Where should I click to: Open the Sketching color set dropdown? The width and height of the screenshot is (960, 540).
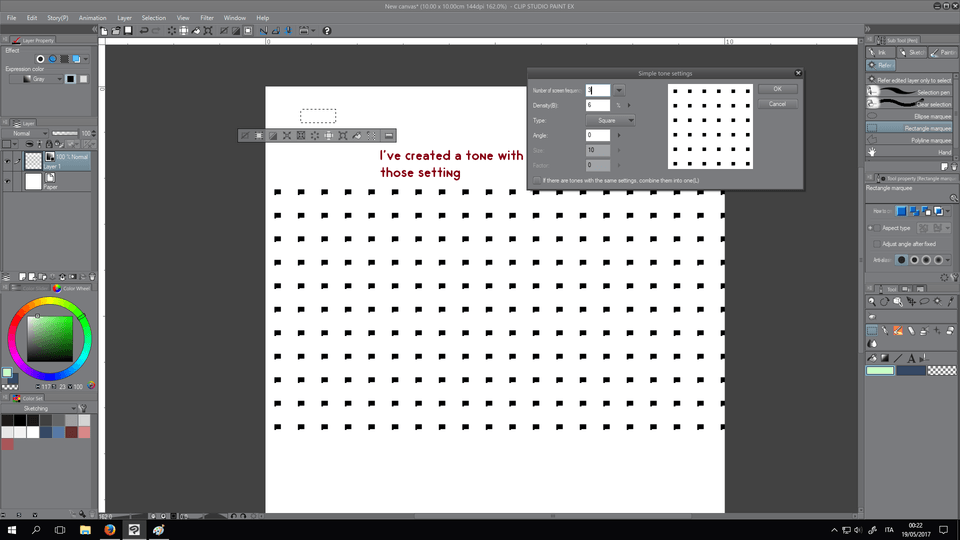(x=39, y=408)
